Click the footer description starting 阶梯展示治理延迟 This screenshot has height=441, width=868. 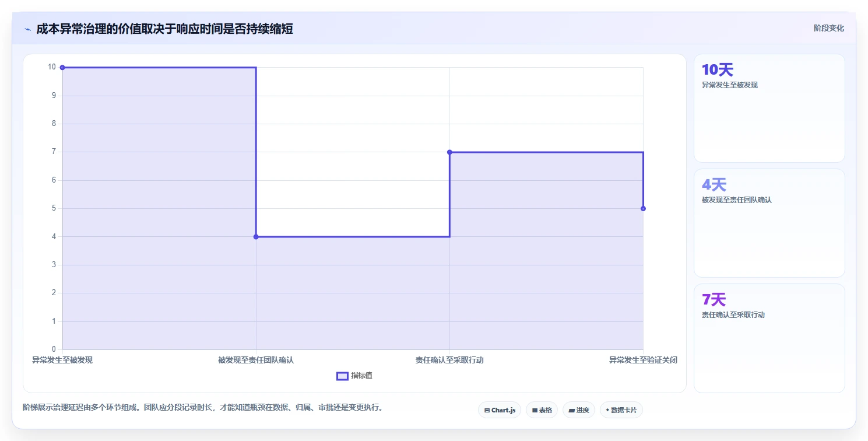pos(203,407)
